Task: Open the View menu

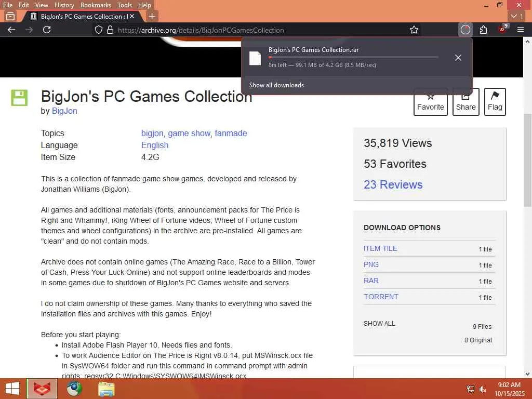Action: coord(42,5)
